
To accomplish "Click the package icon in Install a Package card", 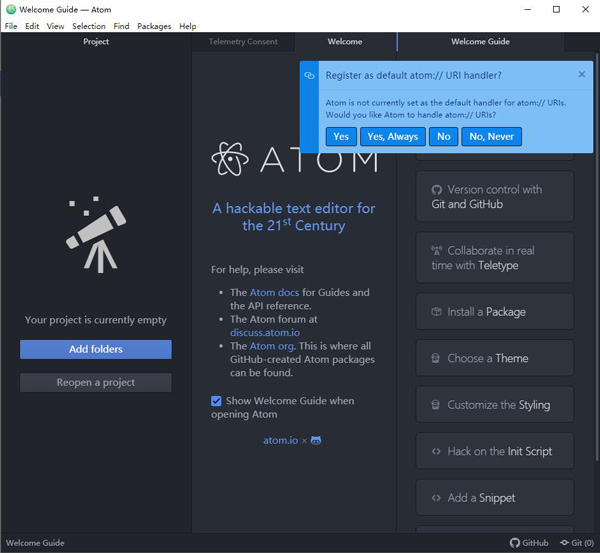I will pos(437,312).
